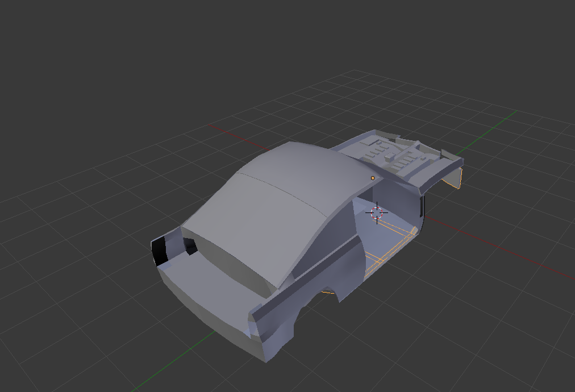Click the red-white 3D cursor crosshair
This screenshot has width=575, height=392.
[x=377, y=212]
